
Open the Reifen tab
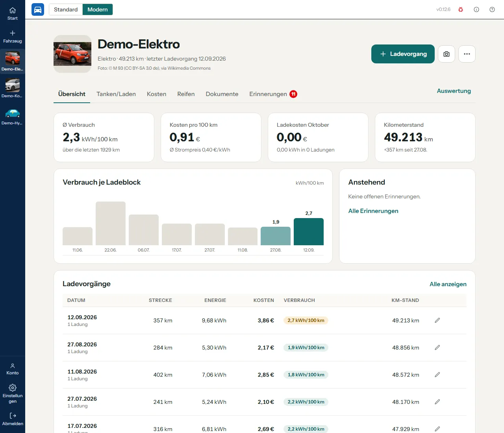(x=186, y=94)
